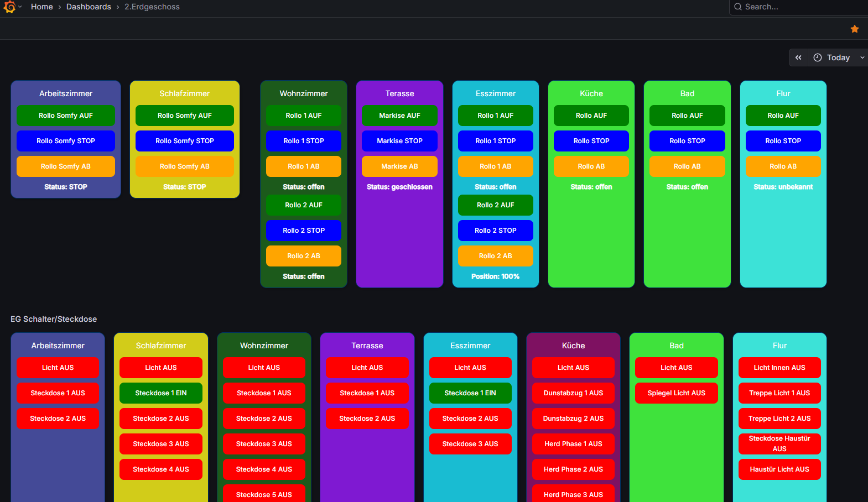This screenshot has width=868, height=502.
Task: Expand the chevron next to Grafana logo
Action: point(20,7)
